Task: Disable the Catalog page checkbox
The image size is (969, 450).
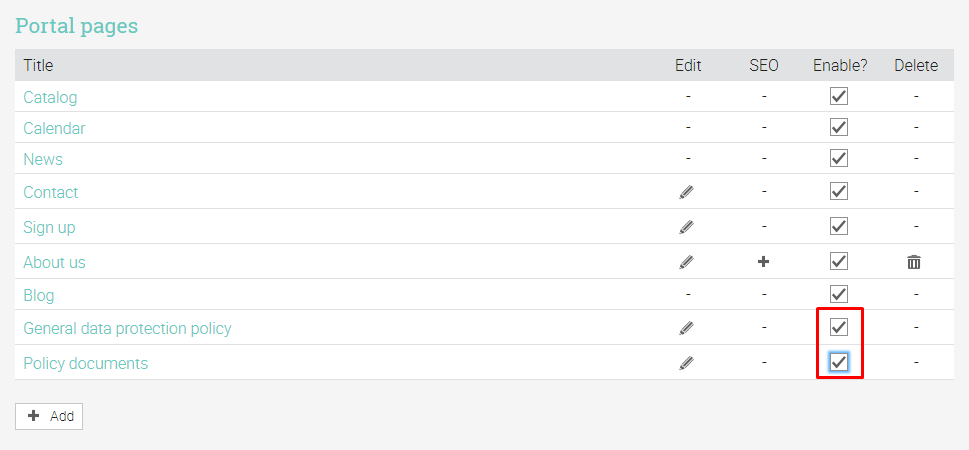Action: pos(839,97)
